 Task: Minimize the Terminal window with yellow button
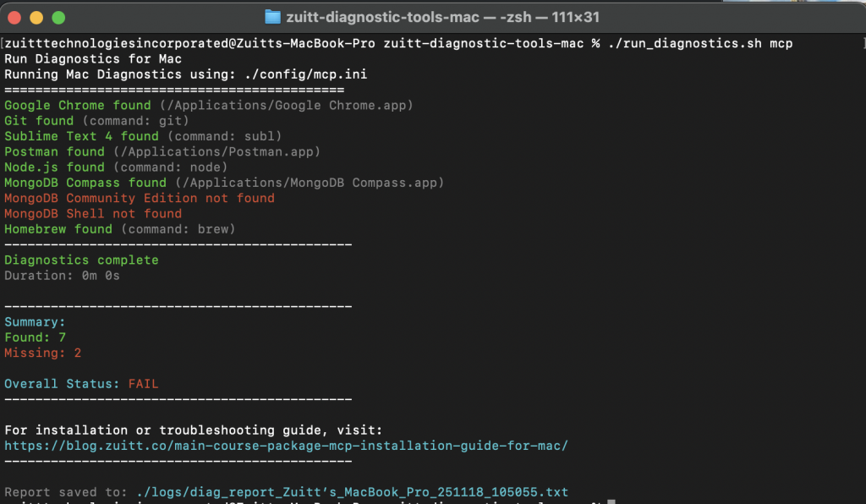coord(36,17)
